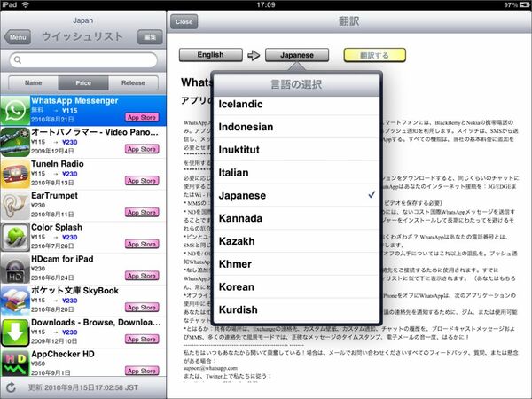The image size is (532, 399).
Task: Click the wishlist search field
Action: click(83, 60)
